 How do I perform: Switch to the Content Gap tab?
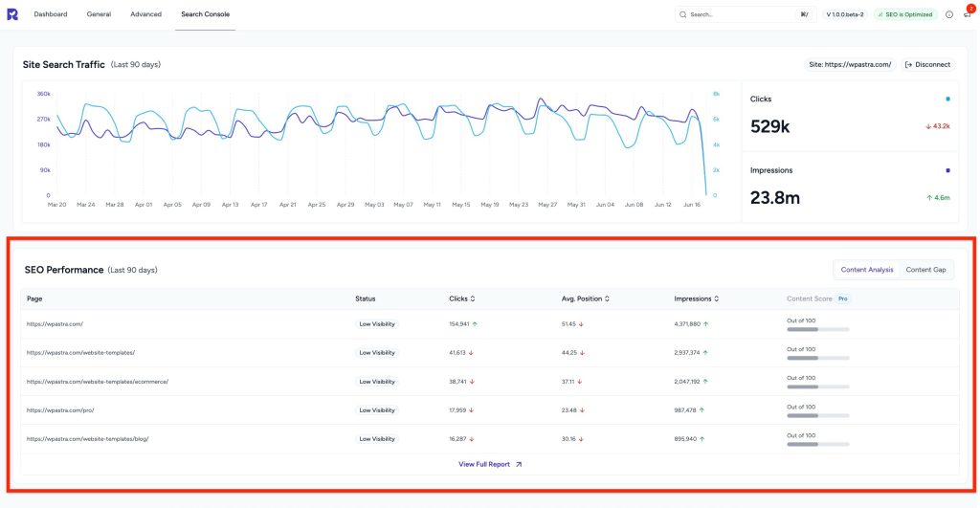tap(925, 270)
